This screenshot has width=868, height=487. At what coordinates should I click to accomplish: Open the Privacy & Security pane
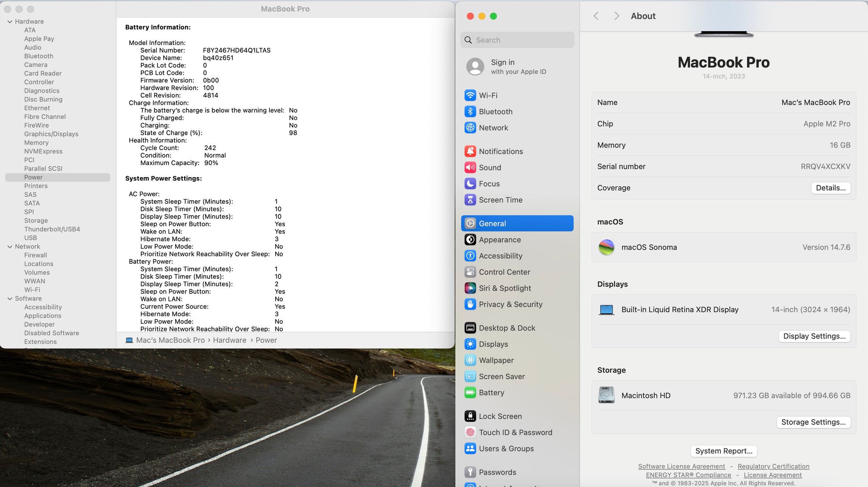510,304
